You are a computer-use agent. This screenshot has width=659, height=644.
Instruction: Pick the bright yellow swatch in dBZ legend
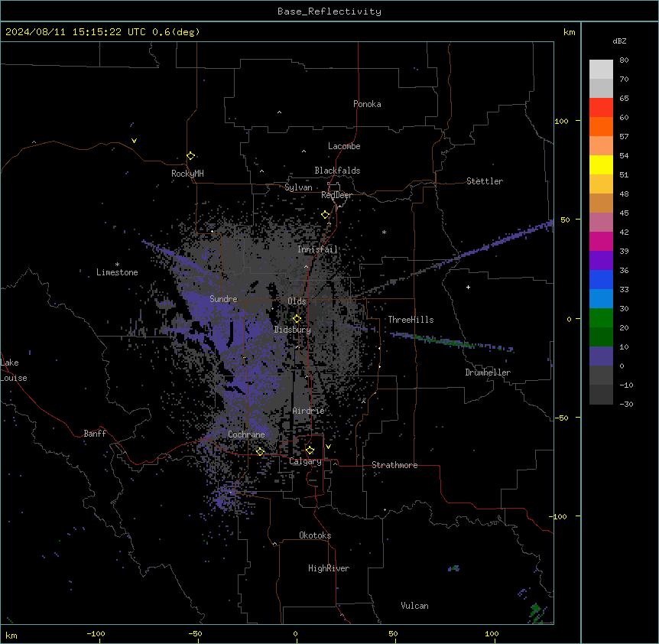601,164
